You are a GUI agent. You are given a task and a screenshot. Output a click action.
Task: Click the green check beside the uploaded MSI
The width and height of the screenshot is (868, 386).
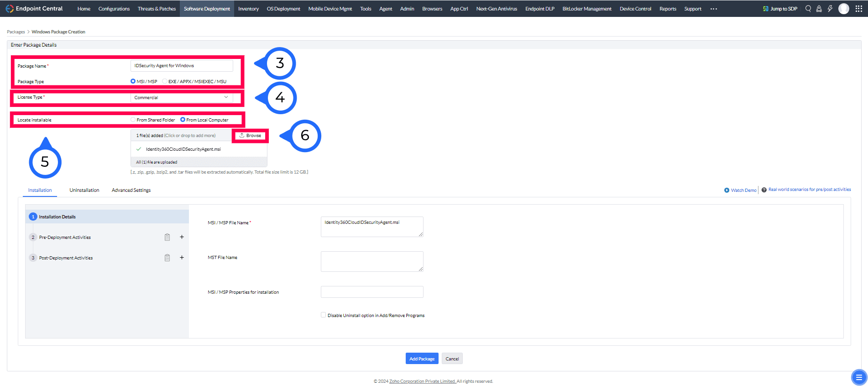tap(139, 149)
